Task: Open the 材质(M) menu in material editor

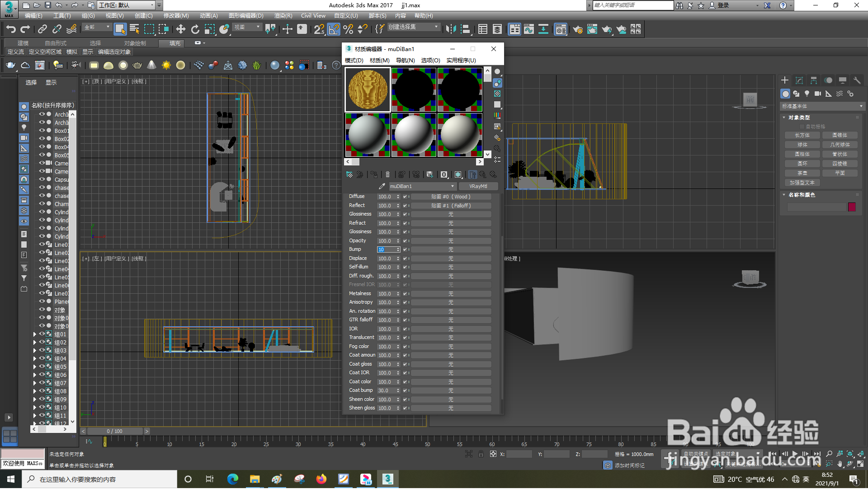Action: point(379,60)
